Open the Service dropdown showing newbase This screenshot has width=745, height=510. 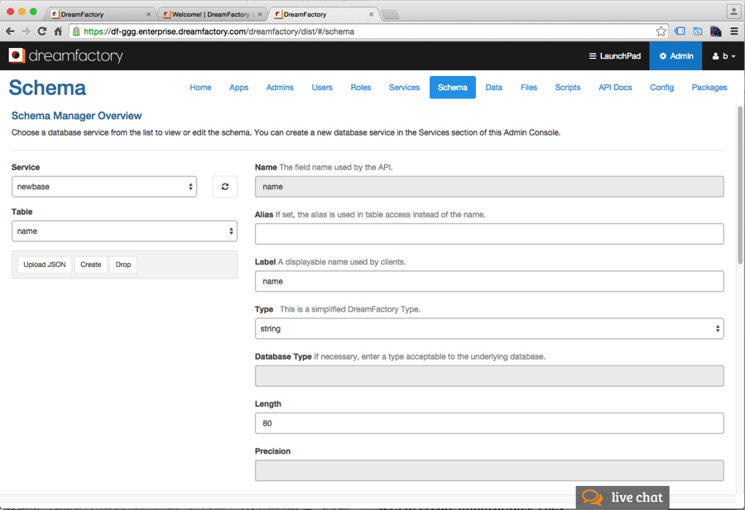pyautogui.click(x=104, y=187)
